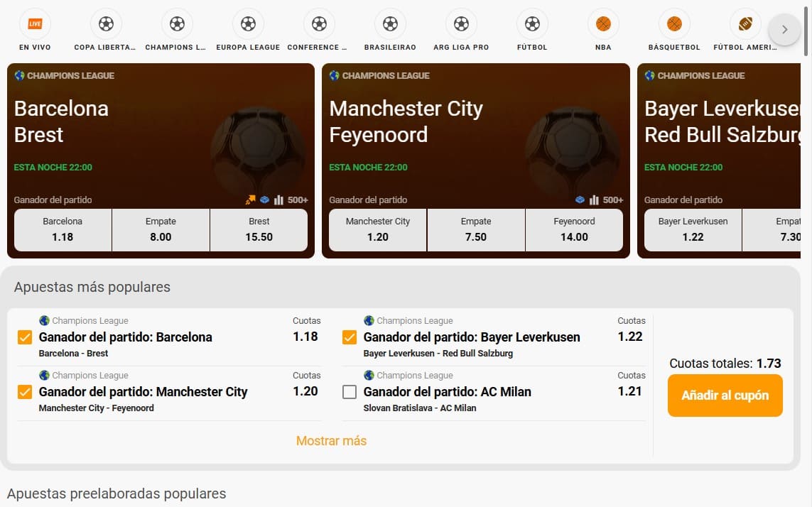Image resolution: width=812 pixels, height=507 pixels.
Task: Check the AC Milan match winner bet
Action: pyautogui.click(x=350, y=392)
